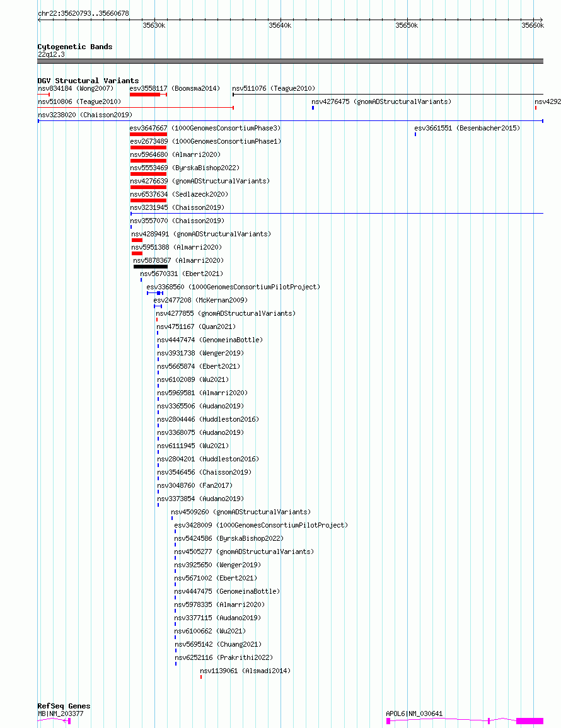Select nsv5951388 (Almarri2020) variant

[176, 247]
